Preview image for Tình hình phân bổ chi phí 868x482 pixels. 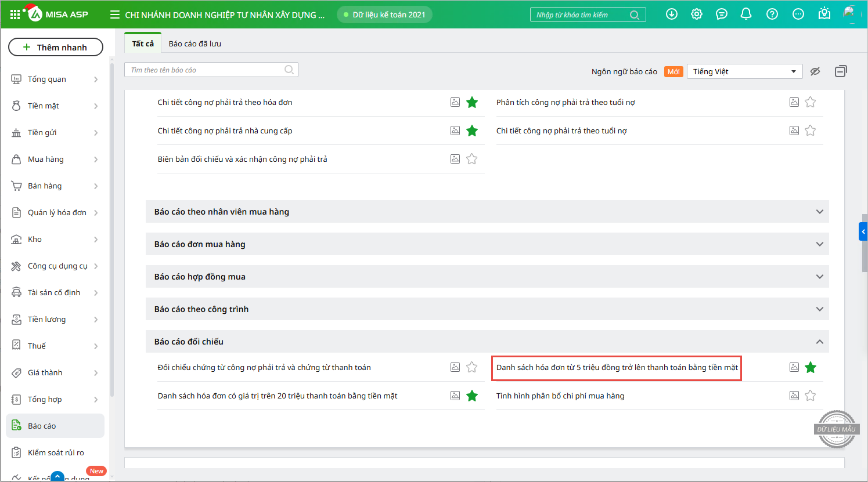tap(794, 396)
